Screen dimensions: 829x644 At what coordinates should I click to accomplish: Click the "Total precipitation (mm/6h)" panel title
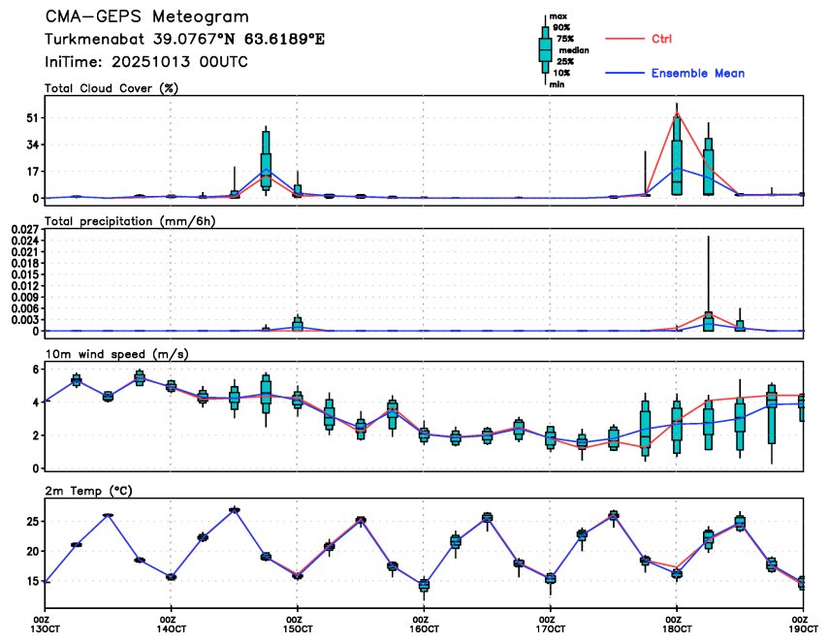point(128,221)
